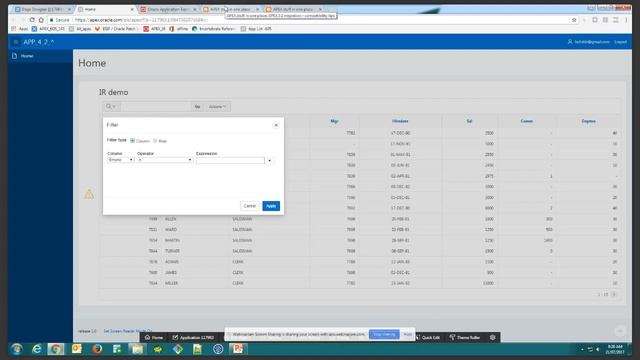Open File Explorer folder from the taskbar

pyautogui.click(x=137, y=349)
